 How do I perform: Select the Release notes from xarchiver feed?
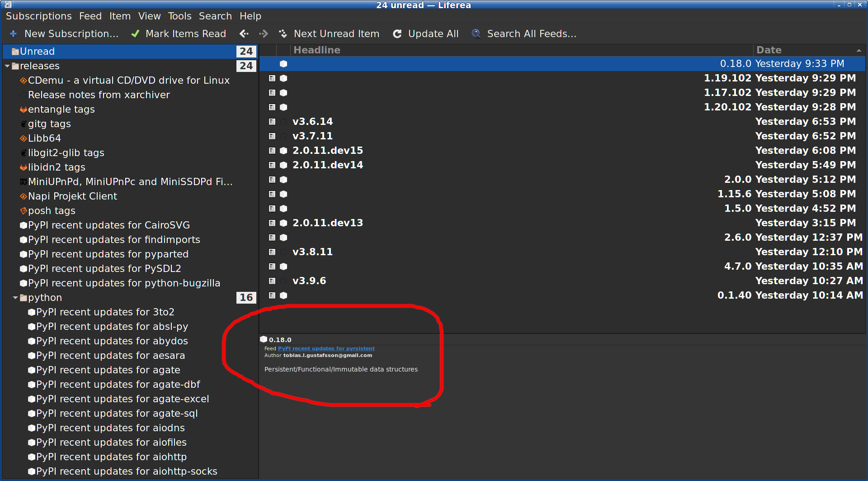click(x=99, y=95)
